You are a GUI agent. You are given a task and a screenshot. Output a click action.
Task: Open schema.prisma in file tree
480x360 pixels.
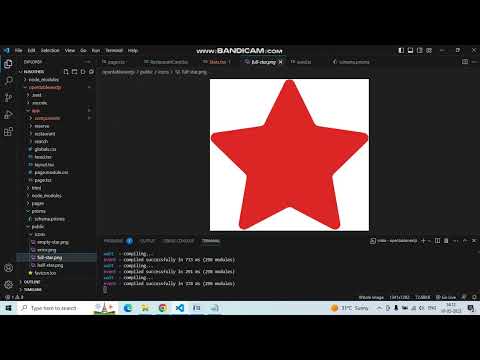50,219
